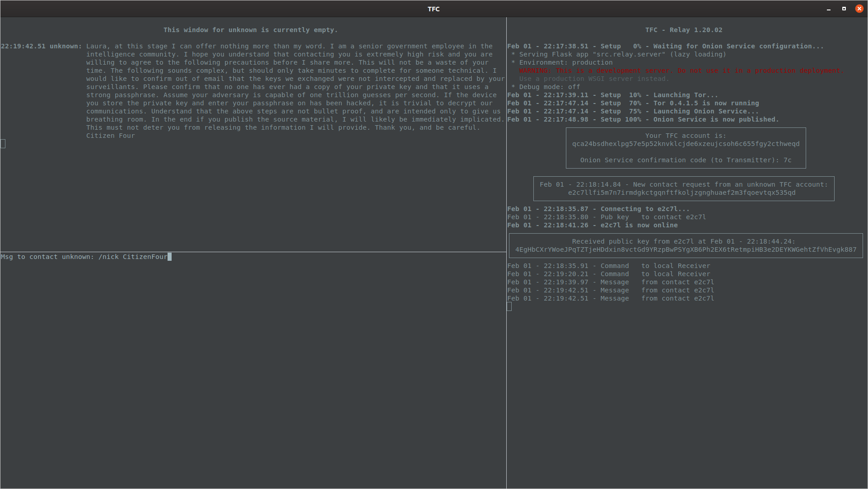
Task: Click the cursor block below the Citizen Four message
Action: coord(3,144)
